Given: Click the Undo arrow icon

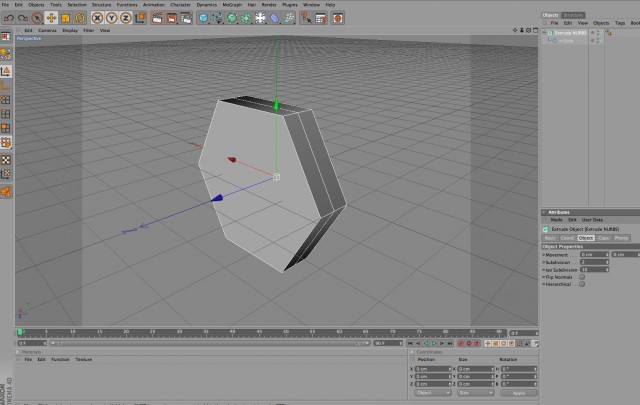Looking at the screenshot, I should click(x=9, y=18).
